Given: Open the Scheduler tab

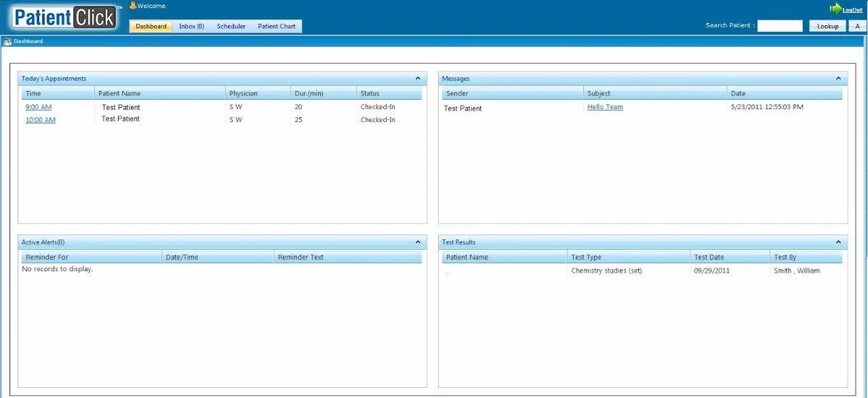Looking at the screenshot, I should [230, 26].
